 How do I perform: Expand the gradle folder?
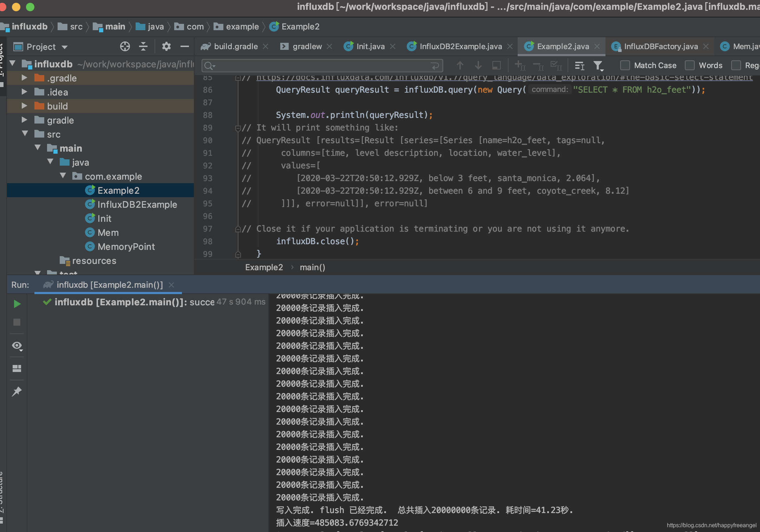point(24,120)
